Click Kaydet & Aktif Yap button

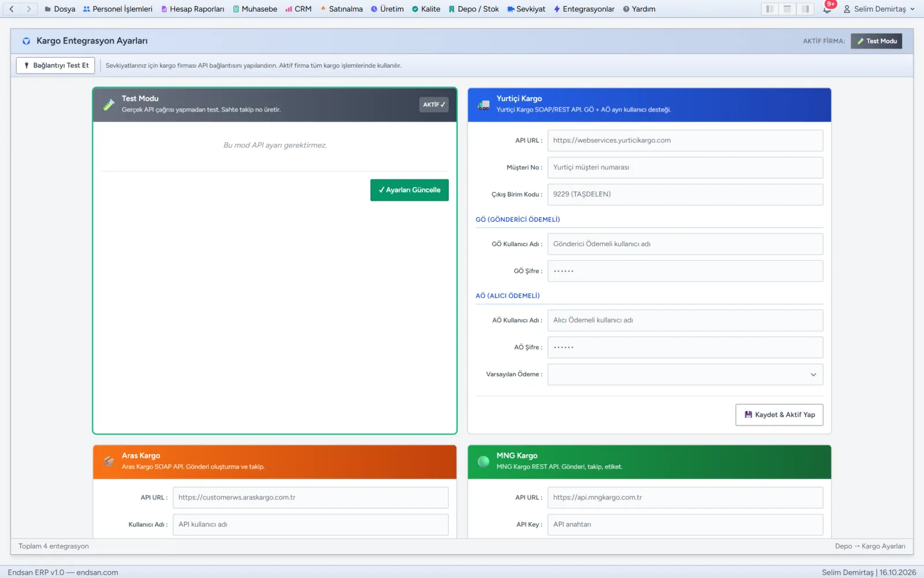[x=779, y=414]
